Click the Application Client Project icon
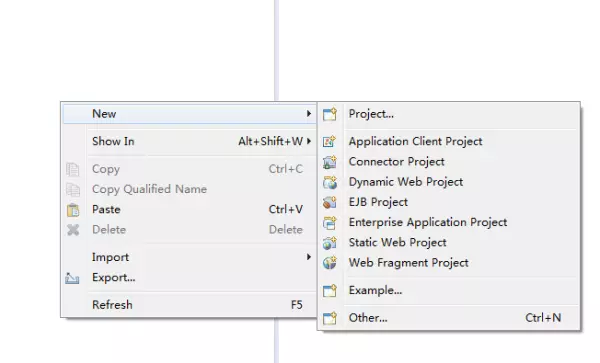600x363 pixels. click(x=329, y=142)
